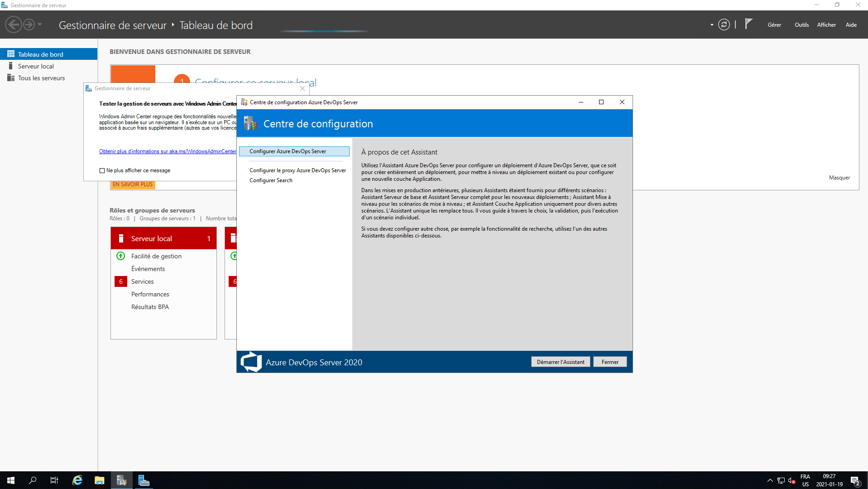
Task: Click the refresh icon in header
Action: 724,24
